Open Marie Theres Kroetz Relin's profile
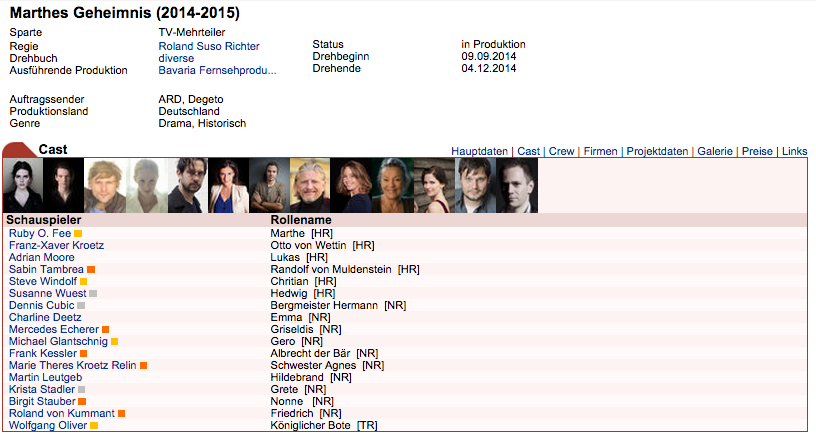The height and width of the screenshot is (437, 816). pos(72,365)
